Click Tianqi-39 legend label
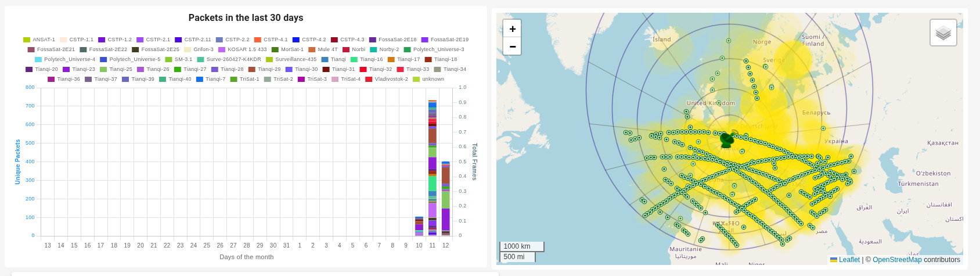The image size is (980, 276). pos(143,79)
